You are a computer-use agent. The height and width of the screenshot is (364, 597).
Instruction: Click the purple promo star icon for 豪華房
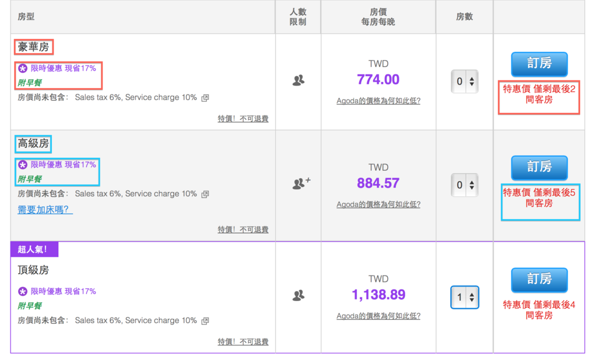point(23,68)
